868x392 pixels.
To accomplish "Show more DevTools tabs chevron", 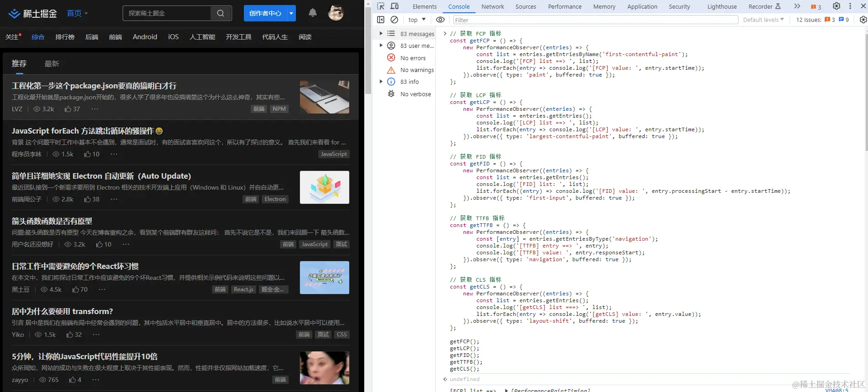I will click(x=797, y=6).
